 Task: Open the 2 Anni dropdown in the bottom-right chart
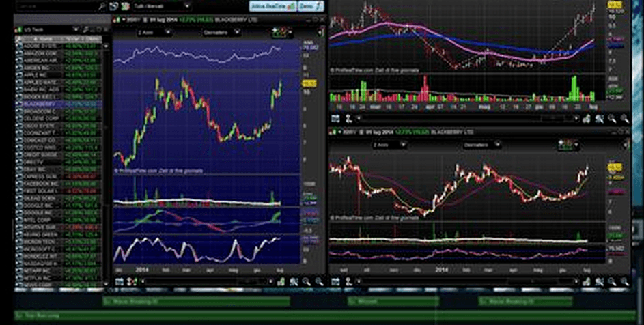(389, 145)
